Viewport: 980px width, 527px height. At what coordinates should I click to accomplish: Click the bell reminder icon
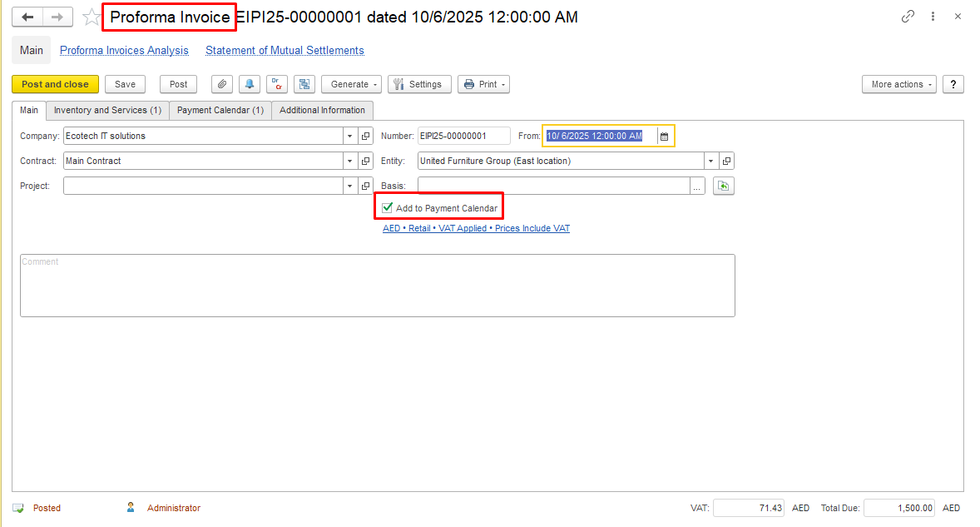point(249,84)
